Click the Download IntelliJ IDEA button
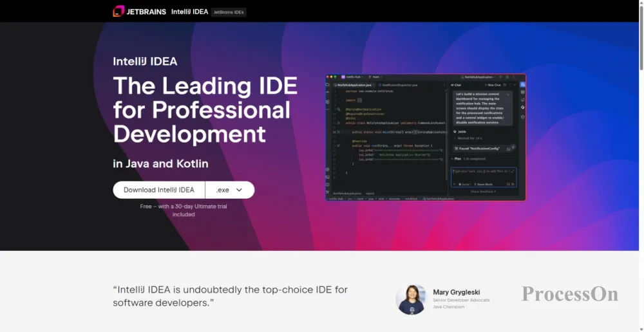 pyautogui.click(x=159, y=190)
